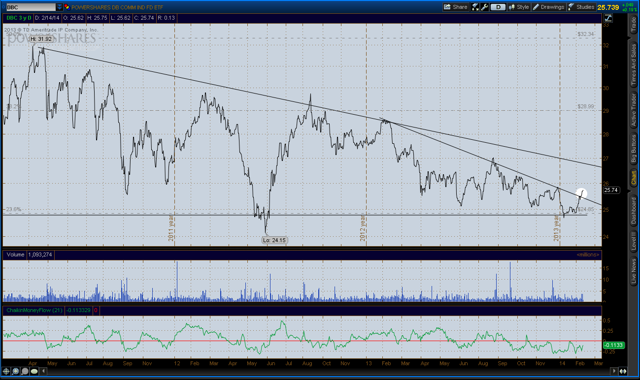Open the Style menu
Screen dimensions: 640x380
(519, 7)
